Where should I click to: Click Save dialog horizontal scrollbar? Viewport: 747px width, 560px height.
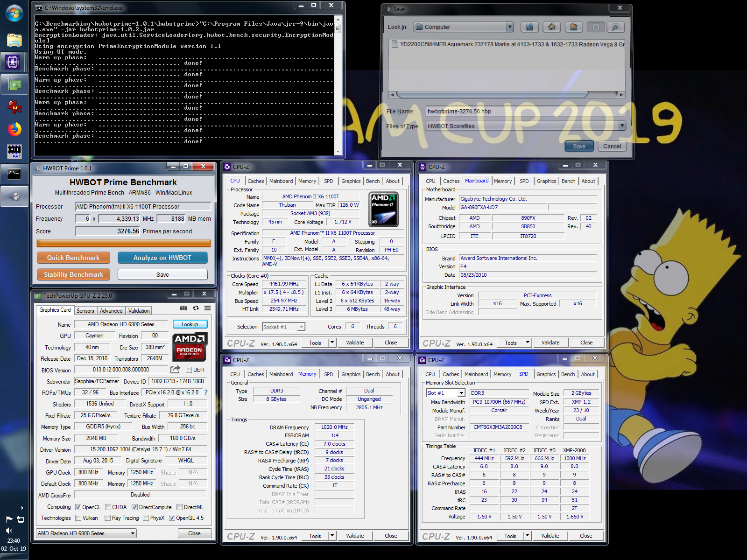pos(506,94)
